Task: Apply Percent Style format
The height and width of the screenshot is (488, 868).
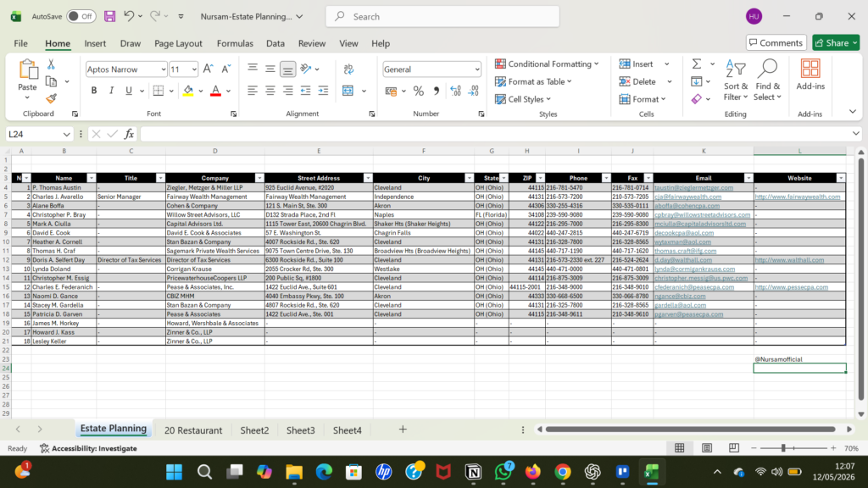Action: [419, 91]
